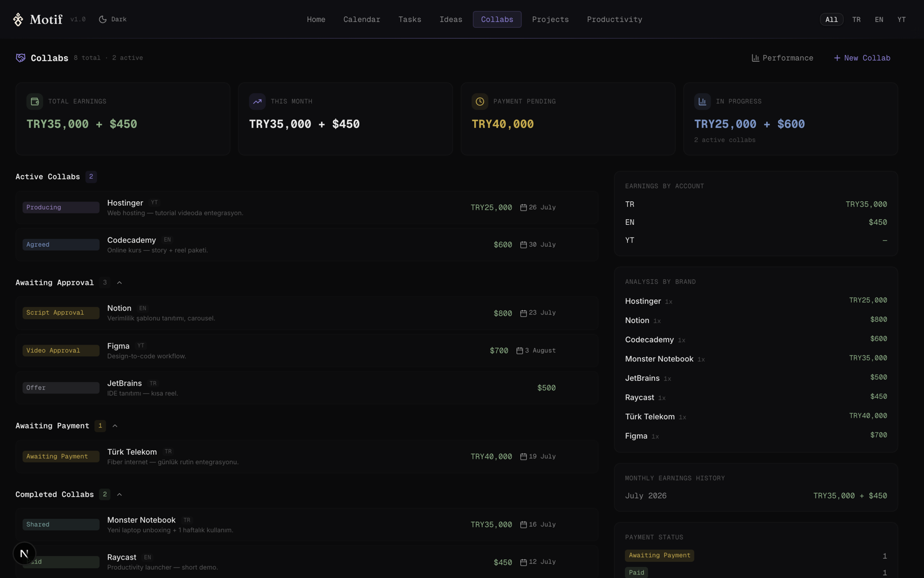Click the calendar icon beside Codecademy's 30 July date
Viewport: 924px width, 578px height.
pyautogui.click(x=523, y=245)
